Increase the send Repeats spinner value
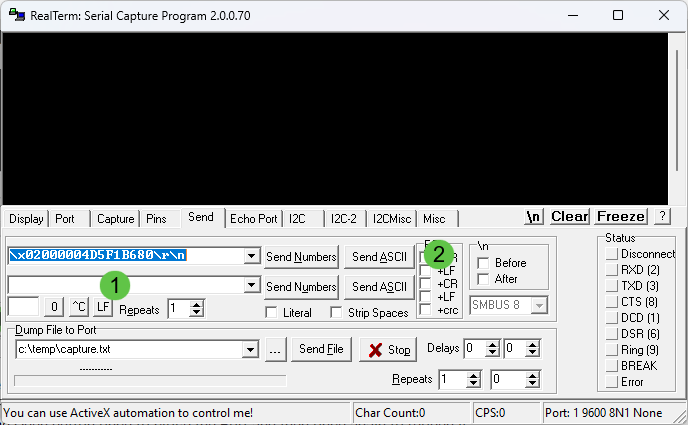Viewport: 688px width, 425px height. [x=197, y=304]
